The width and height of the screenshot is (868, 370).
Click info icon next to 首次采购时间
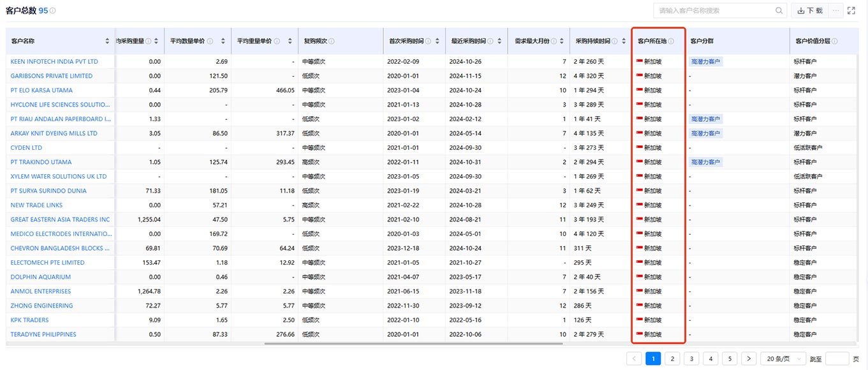coord(428,41)
